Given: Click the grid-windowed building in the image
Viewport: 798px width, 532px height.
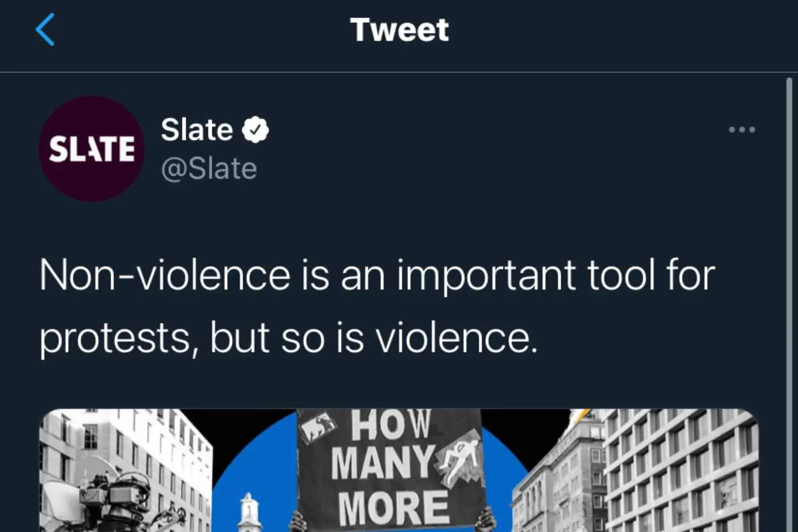Looking at the screenshot, I should point(681,473).
